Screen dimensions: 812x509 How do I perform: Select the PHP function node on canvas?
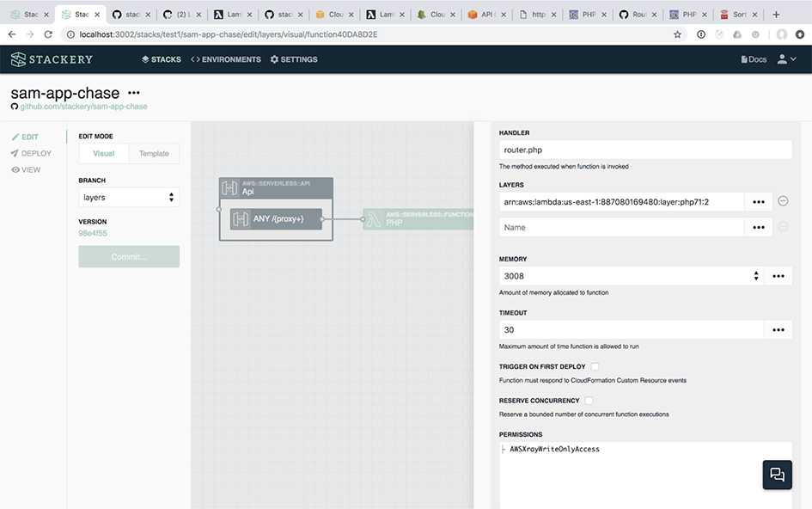click(x=418, y=218)
